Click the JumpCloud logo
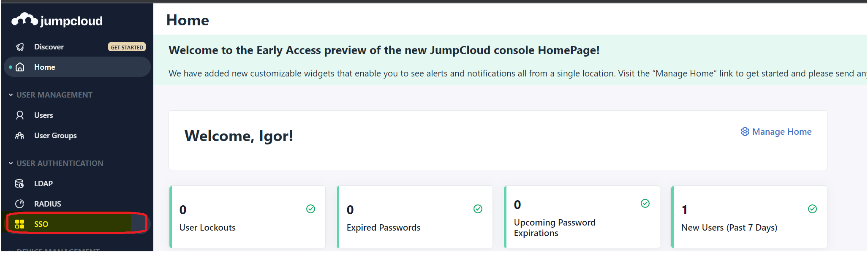The height and width of the screenshot is (253, 868). click(57, 20)
